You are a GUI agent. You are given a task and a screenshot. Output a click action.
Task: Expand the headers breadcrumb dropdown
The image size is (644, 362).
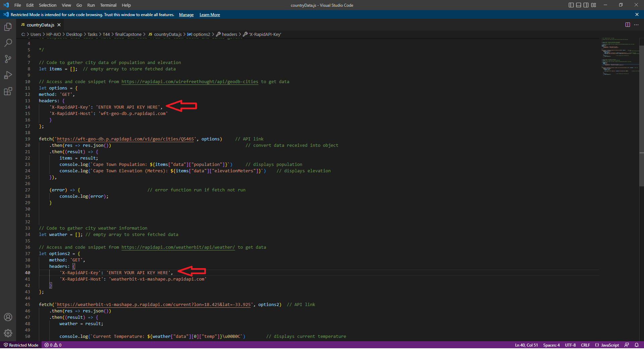coord(229,34)
